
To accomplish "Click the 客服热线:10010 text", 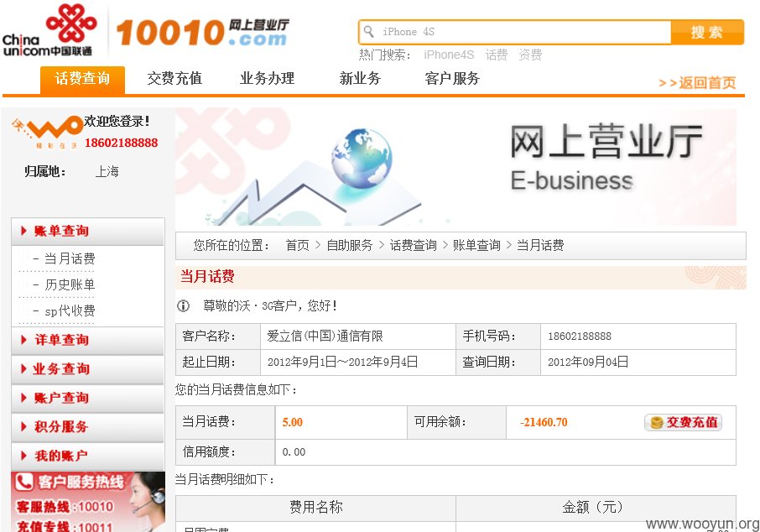I will pyautogui.click(x=65, y=508).
